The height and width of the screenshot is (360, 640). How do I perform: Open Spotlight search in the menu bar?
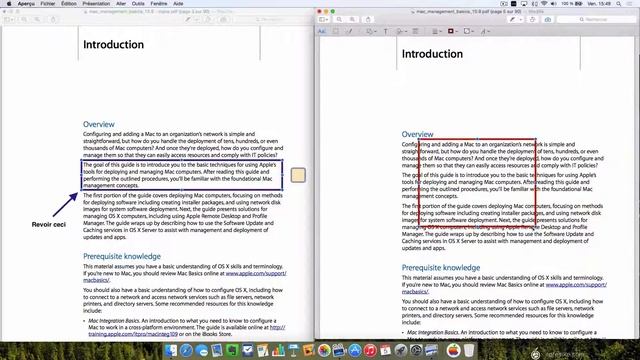tap(619, 4)
